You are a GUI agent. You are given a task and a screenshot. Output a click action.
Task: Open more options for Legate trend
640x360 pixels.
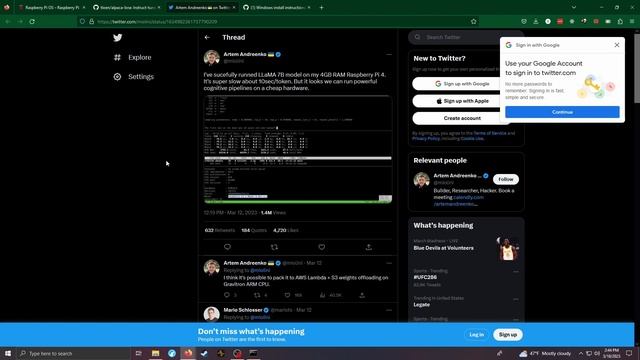516,299
